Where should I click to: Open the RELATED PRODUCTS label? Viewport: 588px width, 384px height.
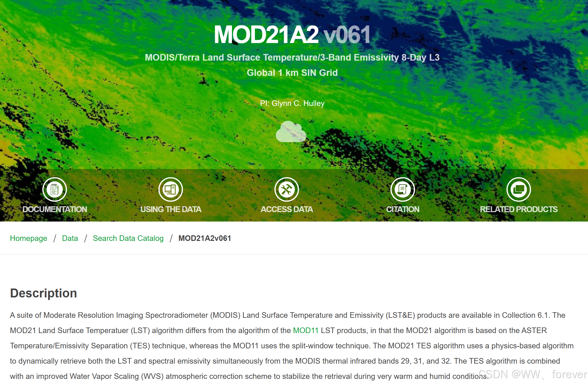pyautogui.click(x=519, y=209)
